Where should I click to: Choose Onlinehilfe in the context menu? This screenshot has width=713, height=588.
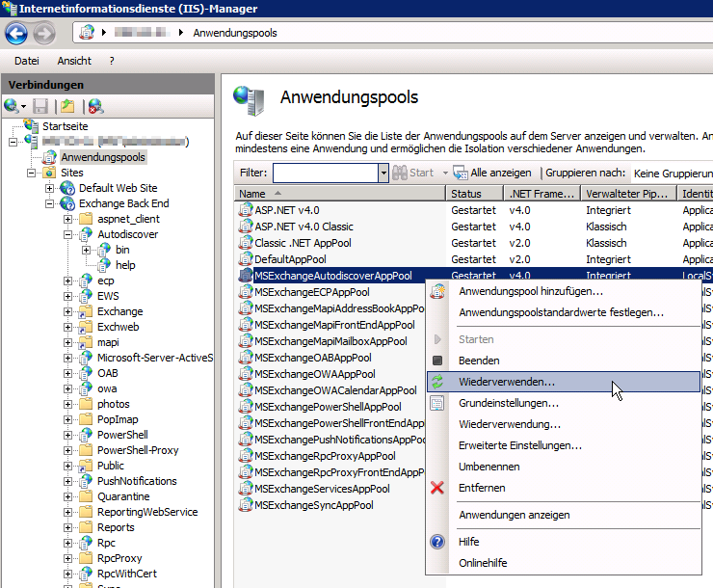pos(564,563)
